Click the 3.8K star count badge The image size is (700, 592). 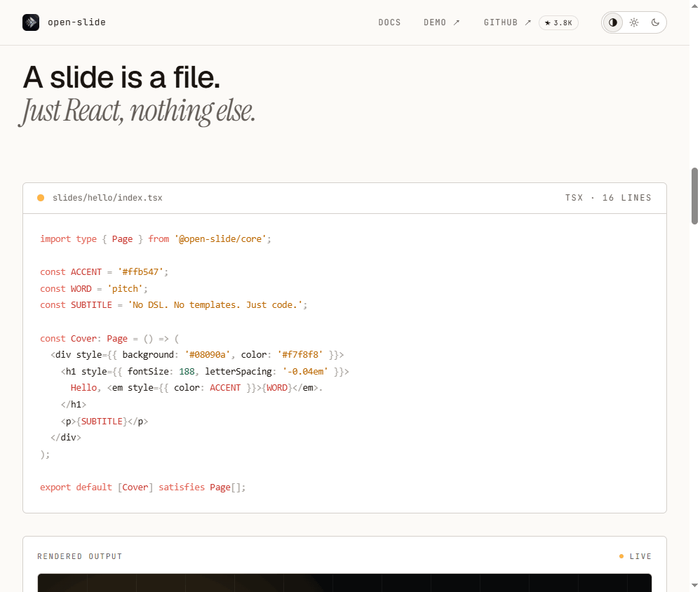[558, 22]
